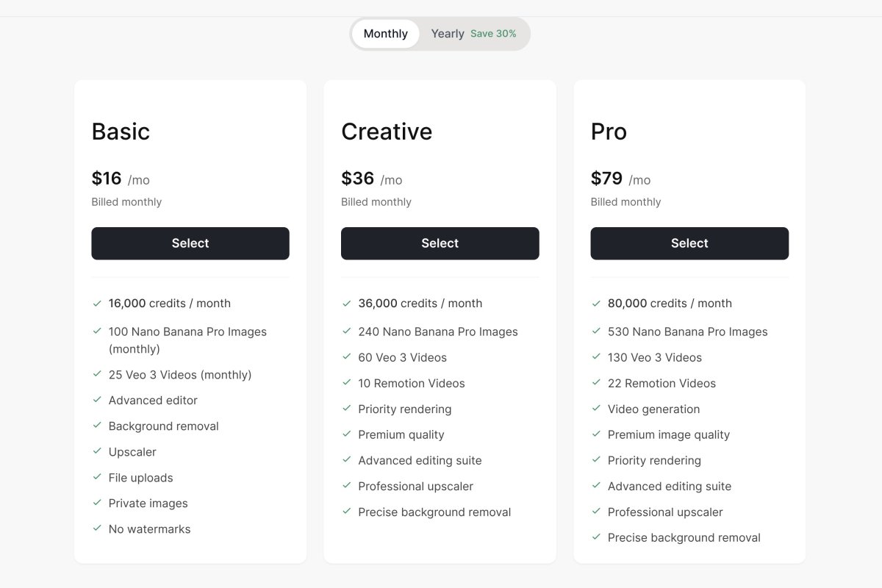
Task: Select the Creative plan
Action: 440,243
